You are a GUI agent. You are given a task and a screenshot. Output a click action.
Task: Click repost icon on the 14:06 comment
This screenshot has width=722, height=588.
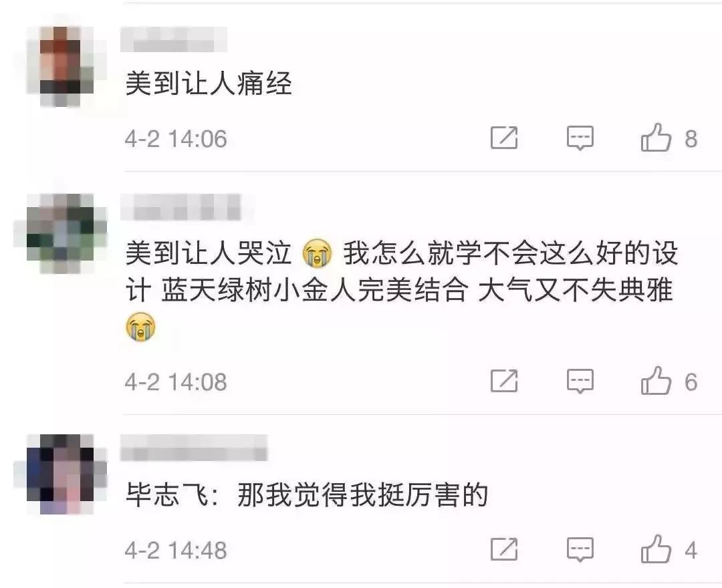(x=504, y=138)
